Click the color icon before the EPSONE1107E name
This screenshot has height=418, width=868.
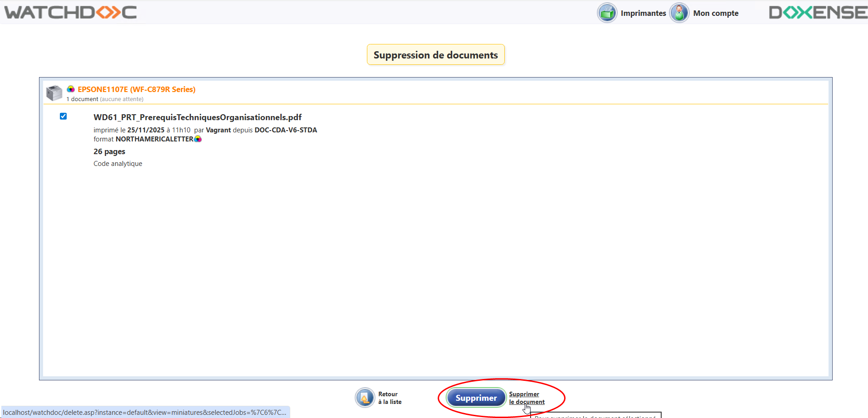pyautogui.click(x=71, y=89)
